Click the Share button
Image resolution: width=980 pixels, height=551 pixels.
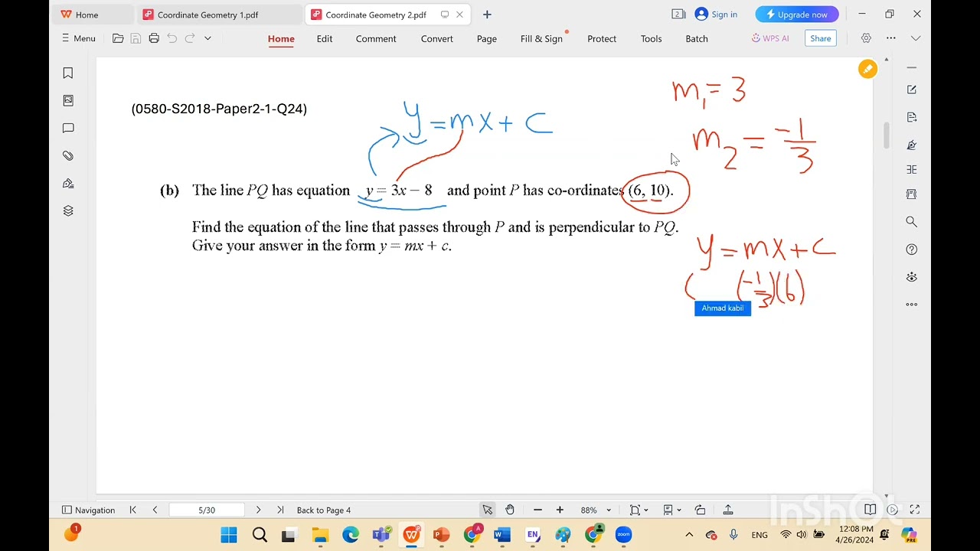point(821,38)
